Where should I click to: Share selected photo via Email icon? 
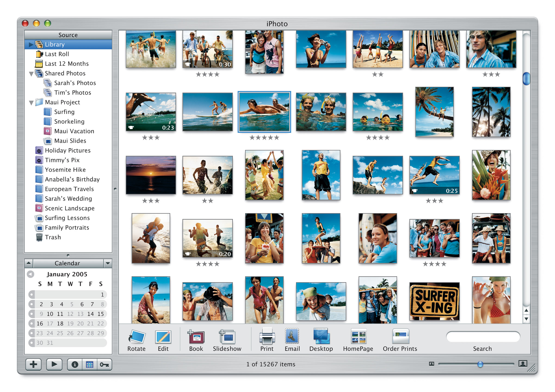(x=292, y=336)
